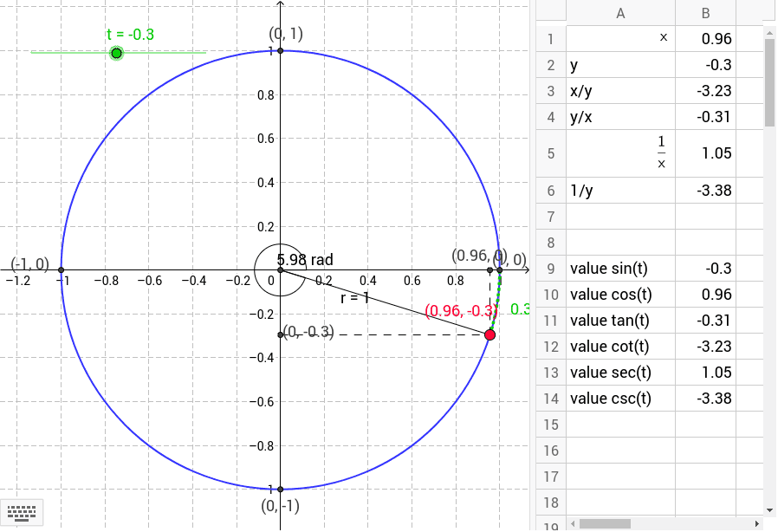Select cell B11 with value -0.31
Viewport: 778px width, 532px height.
pyautogui.click(x=705, y=321)
